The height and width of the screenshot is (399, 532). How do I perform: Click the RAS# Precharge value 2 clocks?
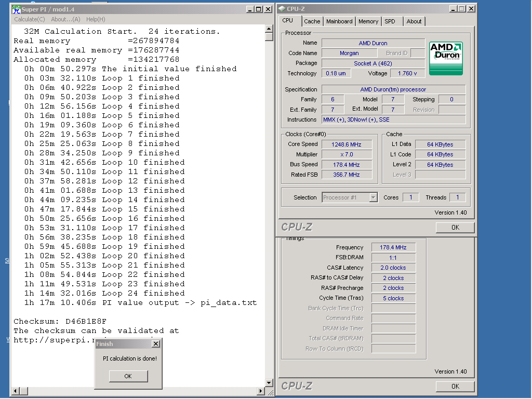pyautogui.click(x=393, y=288)
